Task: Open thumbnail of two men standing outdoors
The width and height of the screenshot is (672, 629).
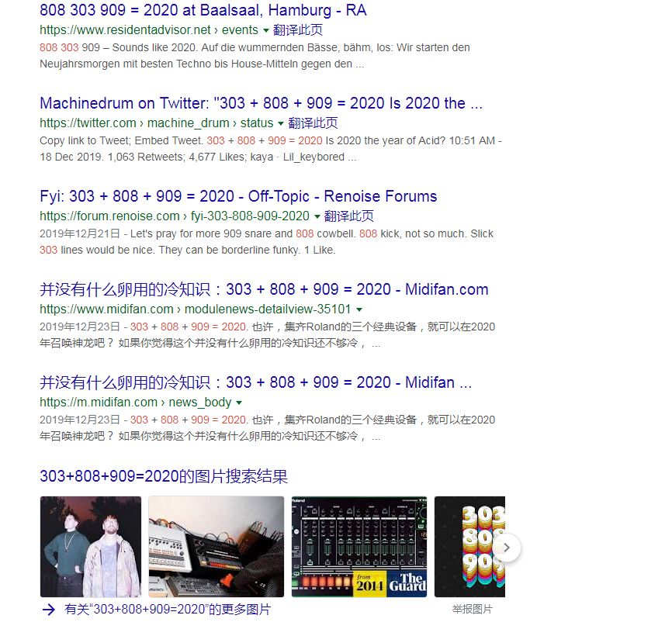Action: (x=91, y=546)
